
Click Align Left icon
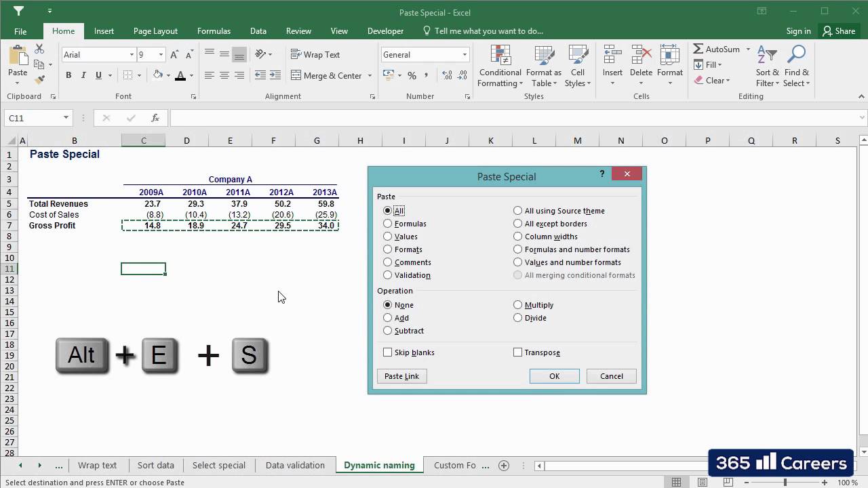point(210,75)
